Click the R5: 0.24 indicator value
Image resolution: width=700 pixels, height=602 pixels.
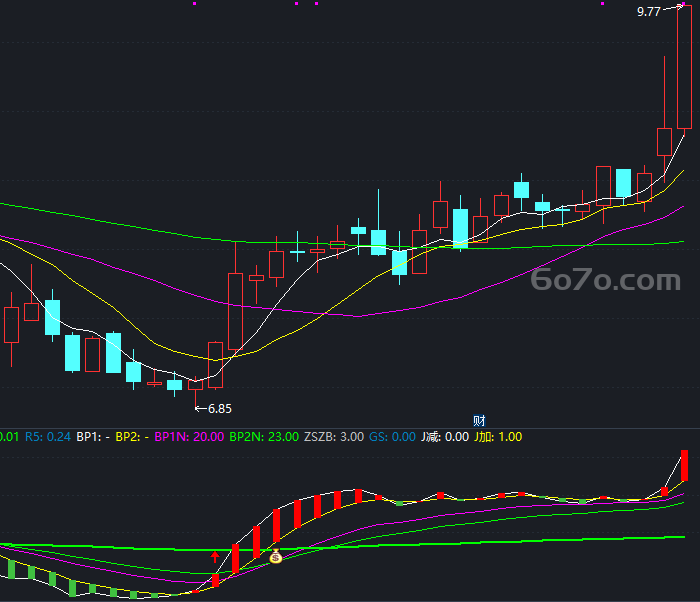click(48, 437)
